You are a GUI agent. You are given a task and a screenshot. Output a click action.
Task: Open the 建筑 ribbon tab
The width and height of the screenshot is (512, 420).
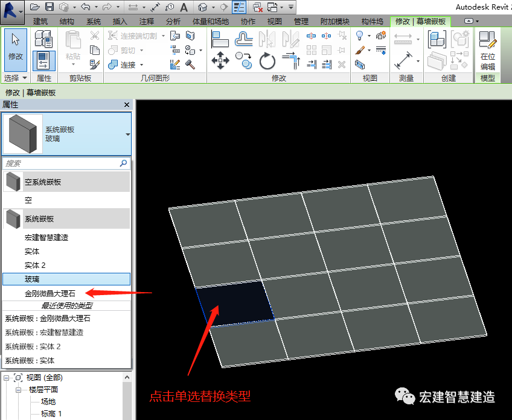(40, 21)
